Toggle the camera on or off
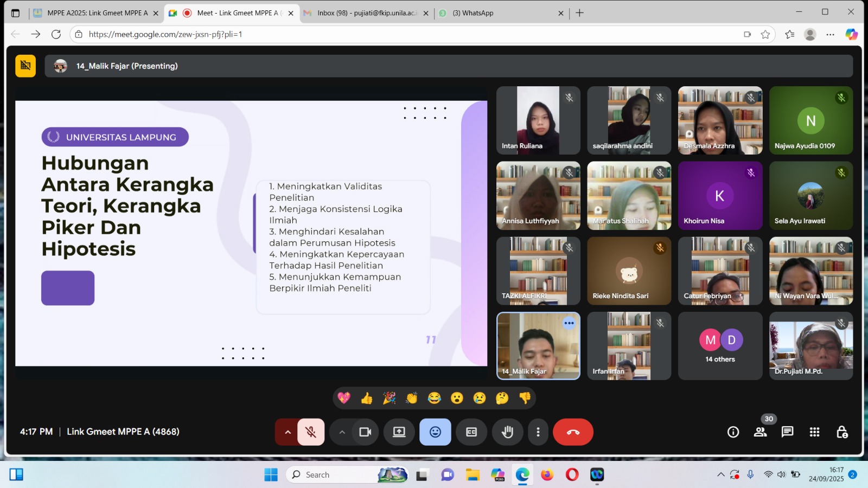 pyautogui.click(x=365, y=432)
